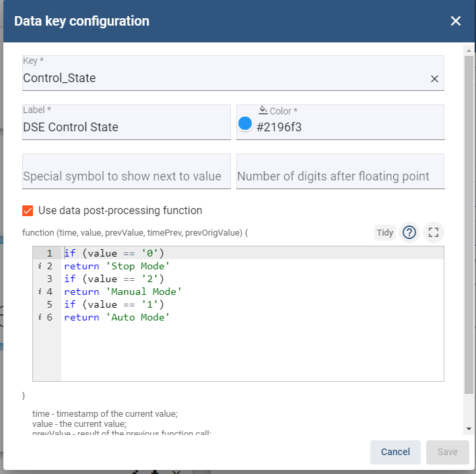Viewport: 476px width, 474px height.
Task: Click the Key field containing Control_State
Action: (x=233, y=73)
